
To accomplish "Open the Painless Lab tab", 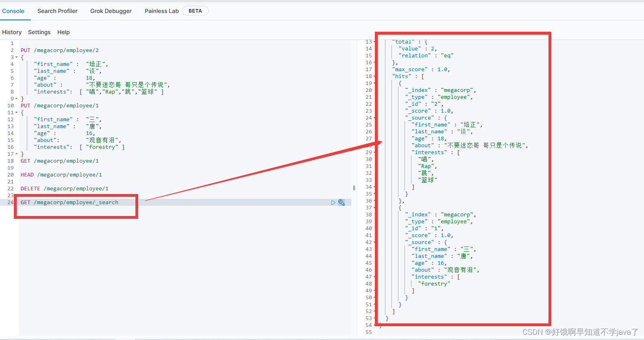I will [161, 11].
